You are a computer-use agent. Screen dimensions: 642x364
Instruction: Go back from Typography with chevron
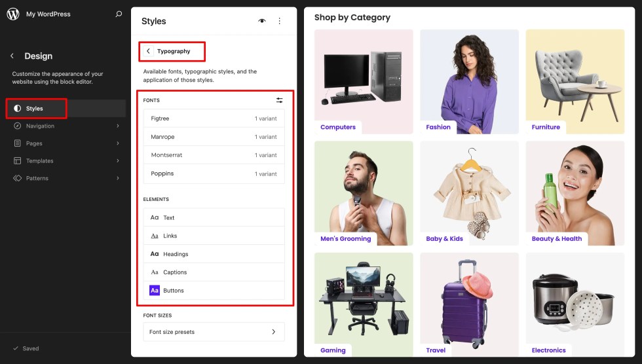point(148,51)
